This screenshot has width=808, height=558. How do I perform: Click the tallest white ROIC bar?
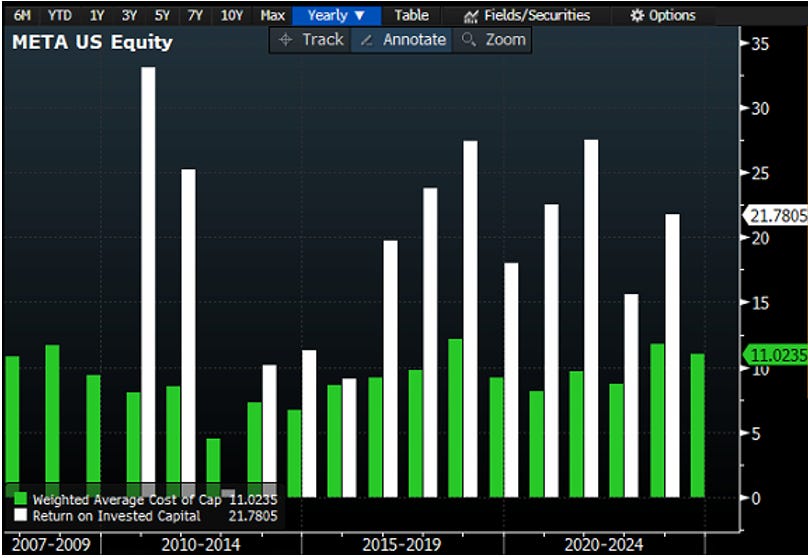click(148, 282)
